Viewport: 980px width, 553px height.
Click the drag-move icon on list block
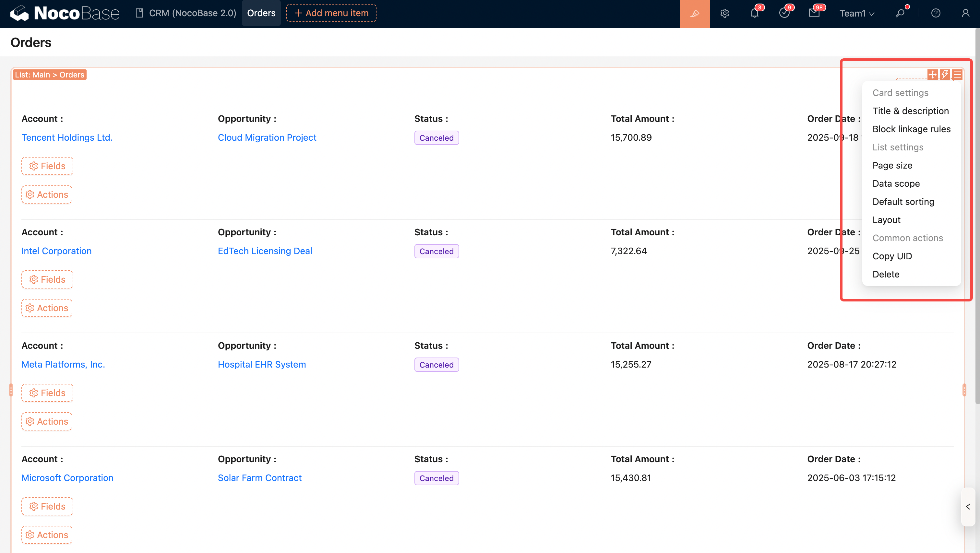pos(932,75)
